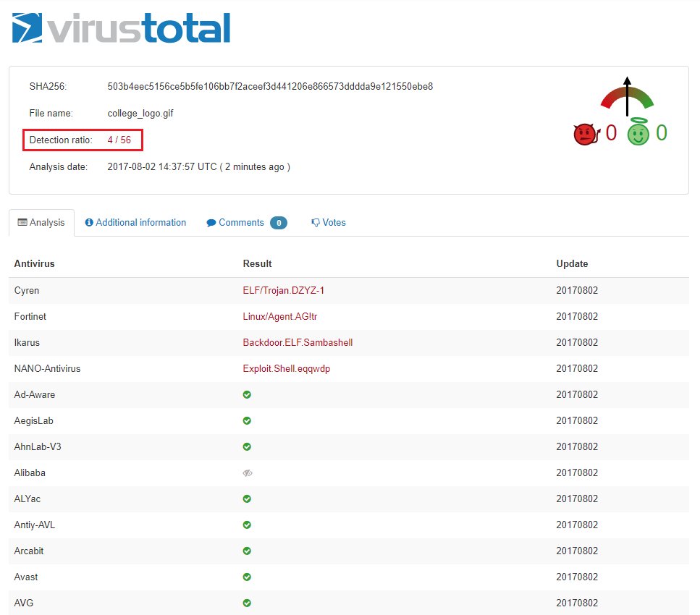
Task: Click the NANO-Antivirus name
Action: [47, 369]
